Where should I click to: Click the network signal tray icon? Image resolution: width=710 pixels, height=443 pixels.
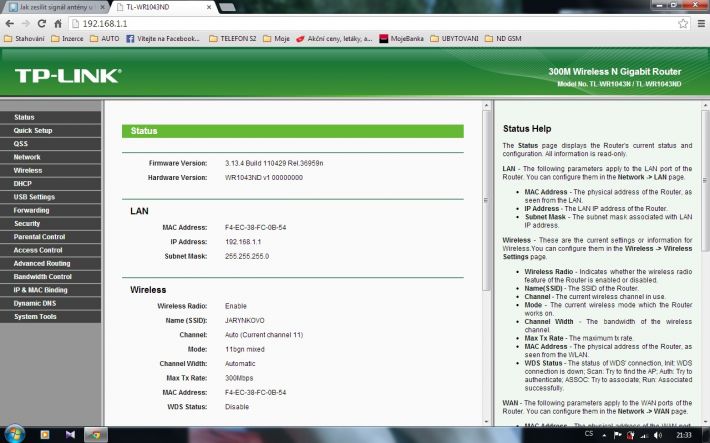(x=643, y=435)
